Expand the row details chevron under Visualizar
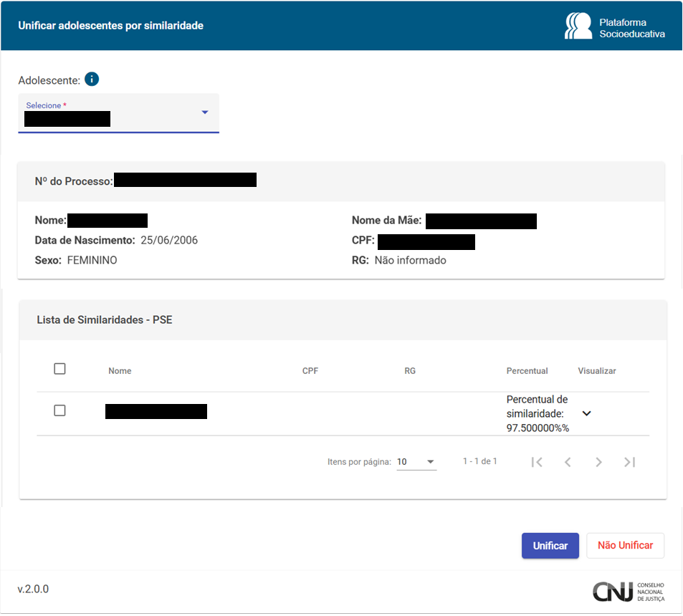Screen dimensions: 683x616 [587, 413]
